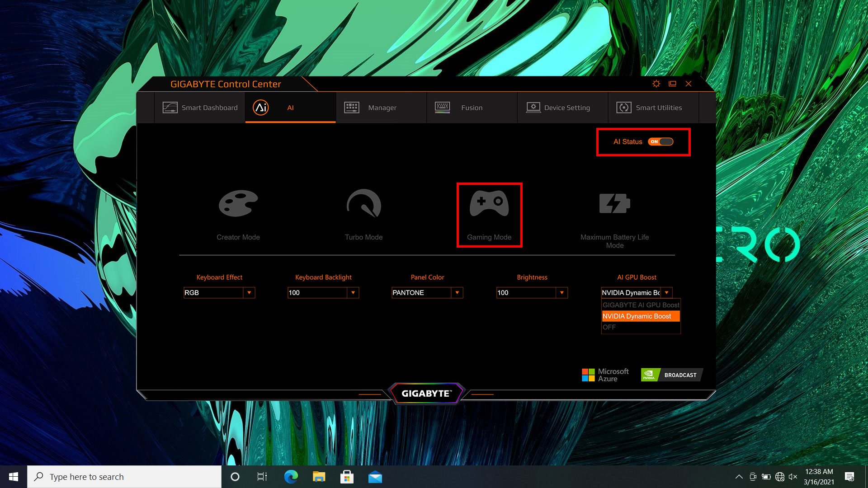
Task: Select the Creator Mode palette icon
Action: pyautogui.click(x=238, y=203)
